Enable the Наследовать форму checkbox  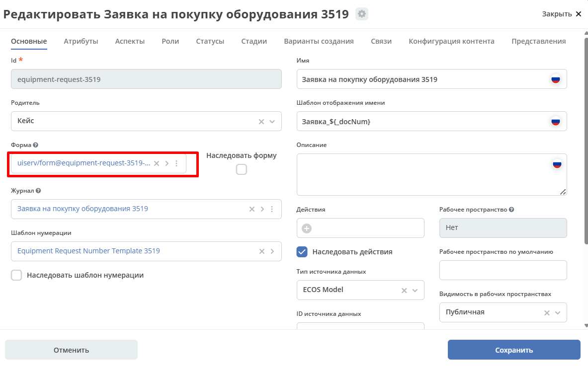(241, 169)
